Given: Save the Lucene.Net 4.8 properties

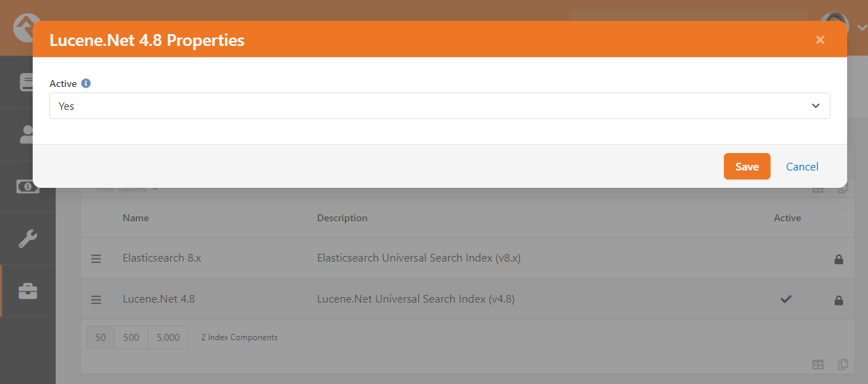Looking at the screenshot, I should [x=747, y=166].
